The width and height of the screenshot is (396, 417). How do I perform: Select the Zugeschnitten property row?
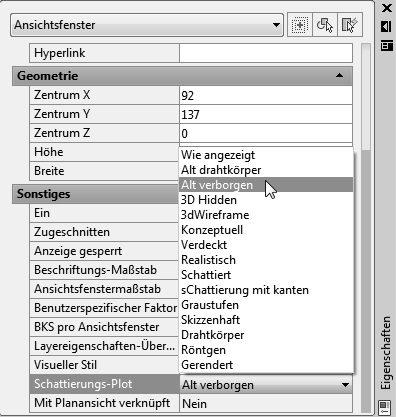tap(104, 232)
